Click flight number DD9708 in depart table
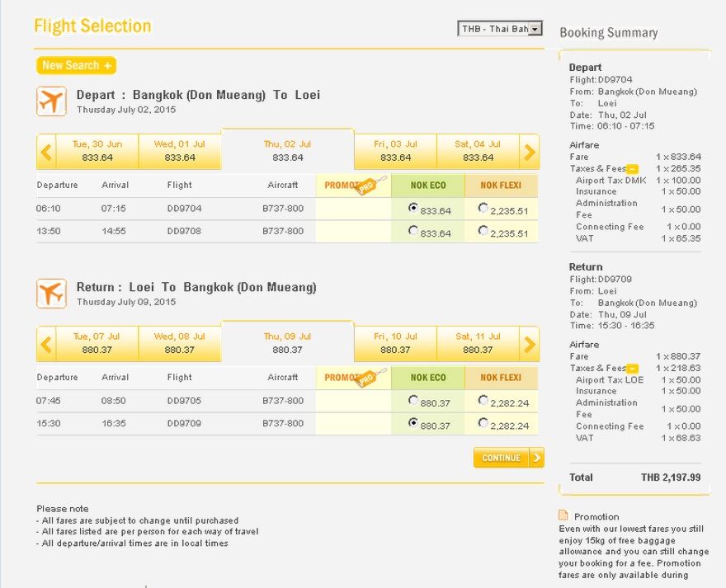The width and height of the screenshot is (726, 588). (184, 231)
